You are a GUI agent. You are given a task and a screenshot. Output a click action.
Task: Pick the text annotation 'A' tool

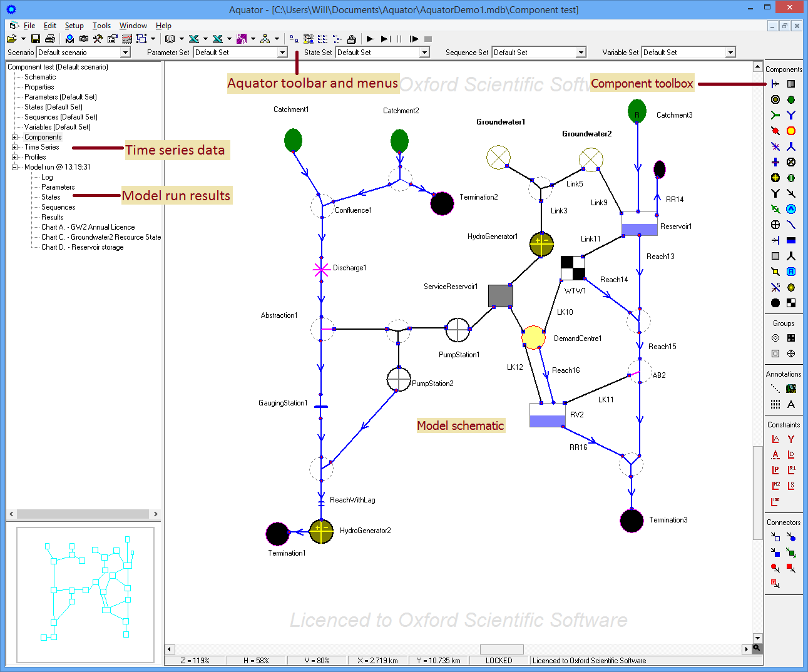[x=791, y=404]
